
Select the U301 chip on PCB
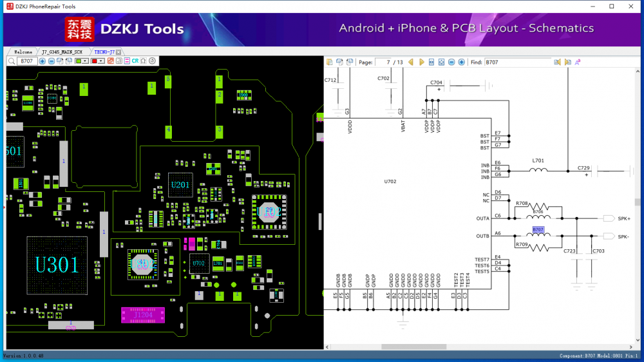[x=57, y=265]
